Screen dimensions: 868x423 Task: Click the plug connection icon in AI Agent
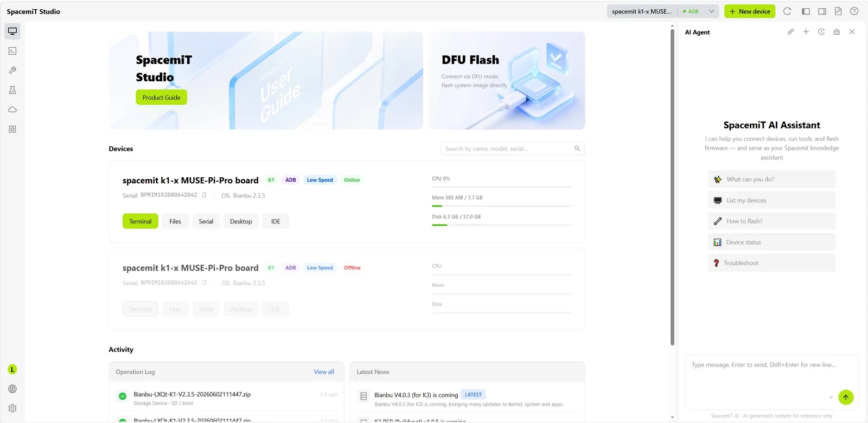(790, 32)
